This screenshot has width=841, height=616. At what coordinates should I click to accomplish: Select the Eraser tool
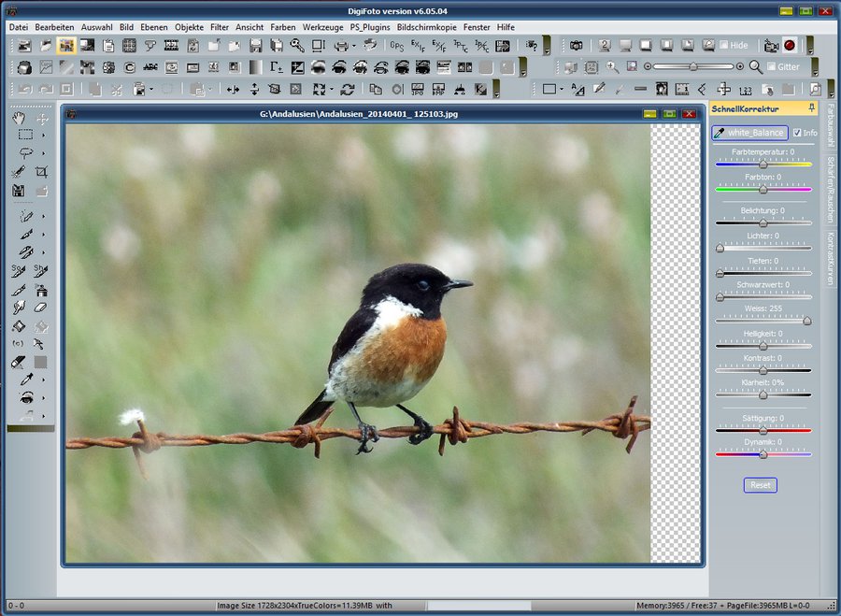[40, 308]
